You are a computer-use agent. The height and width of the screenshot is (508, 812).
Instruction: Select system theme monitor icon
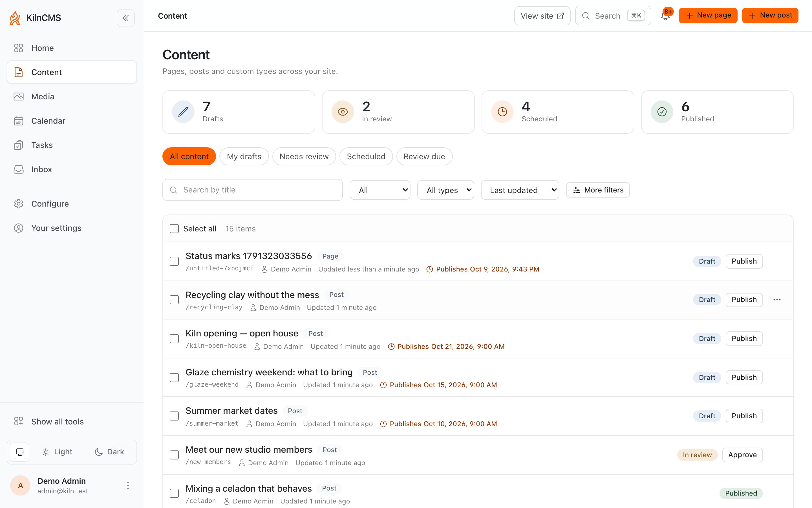tap(20, 452)
